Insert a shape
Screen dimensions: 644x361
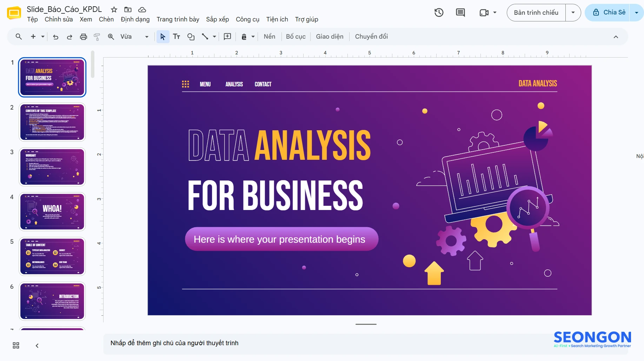point(191,37)
